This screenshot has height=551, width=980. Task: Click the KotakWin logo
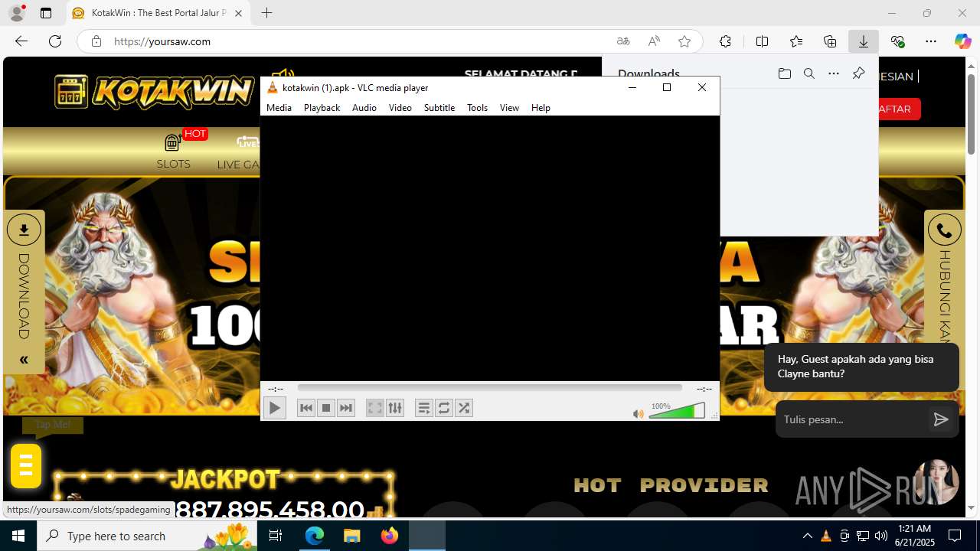tap(155, 92)
